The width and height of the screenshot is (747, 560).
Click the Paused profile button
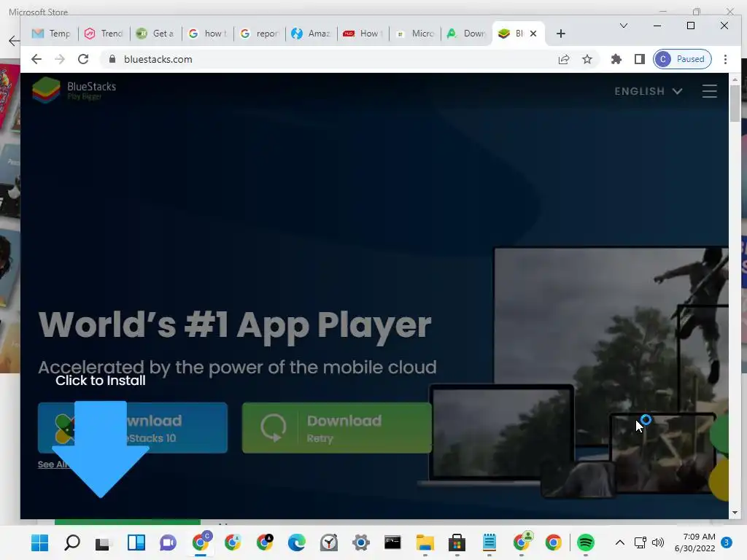[682, 59]
